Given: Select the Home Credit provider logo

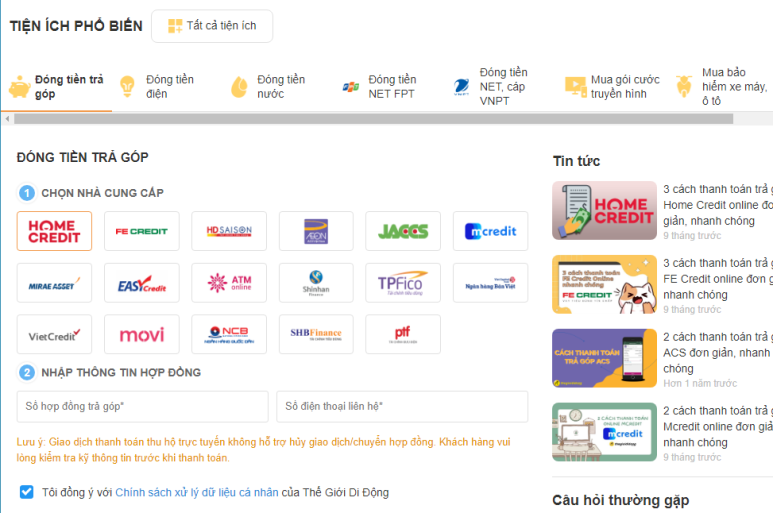Looking at the screenshot, I should point(54,231).
